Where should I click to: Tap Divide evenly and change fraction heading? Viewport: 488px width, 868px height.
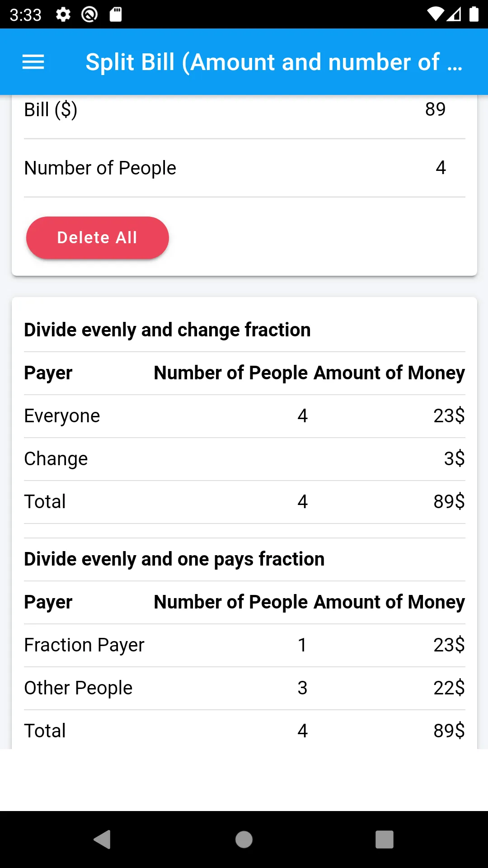[167, 330]
